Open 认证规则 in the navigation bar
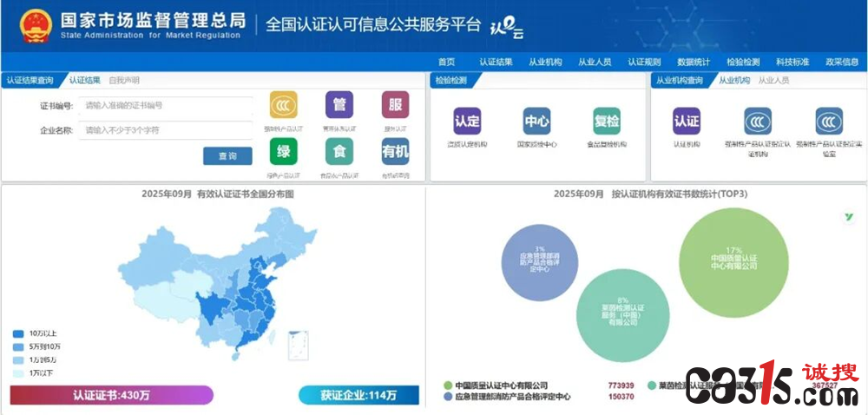 pos(644,62)
